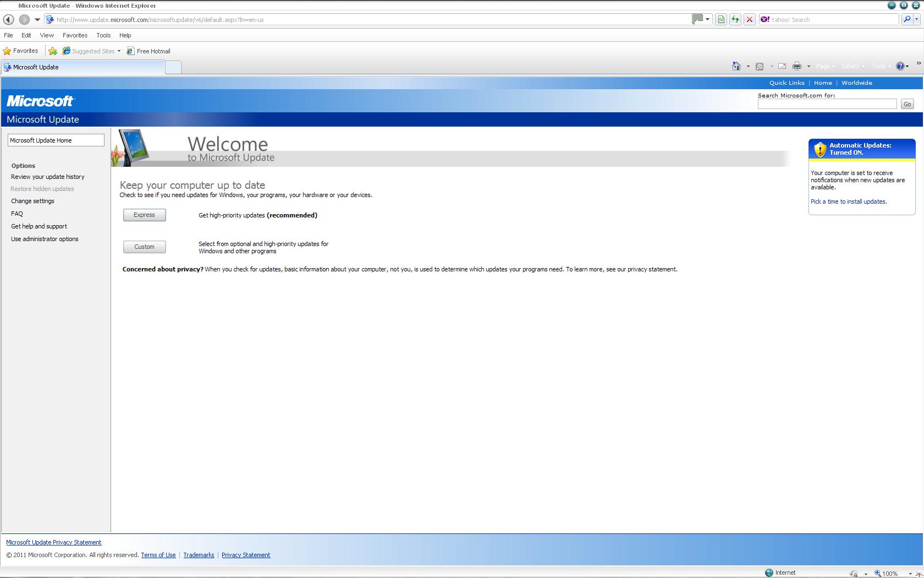Click the magnifier Search button

(x=906, y=19)
